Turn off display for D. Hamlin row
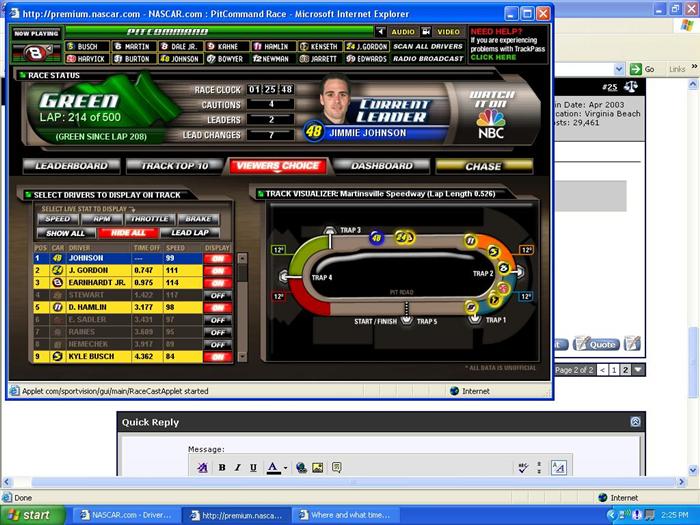This screenshot has height=525, width=700. point(218,308)
